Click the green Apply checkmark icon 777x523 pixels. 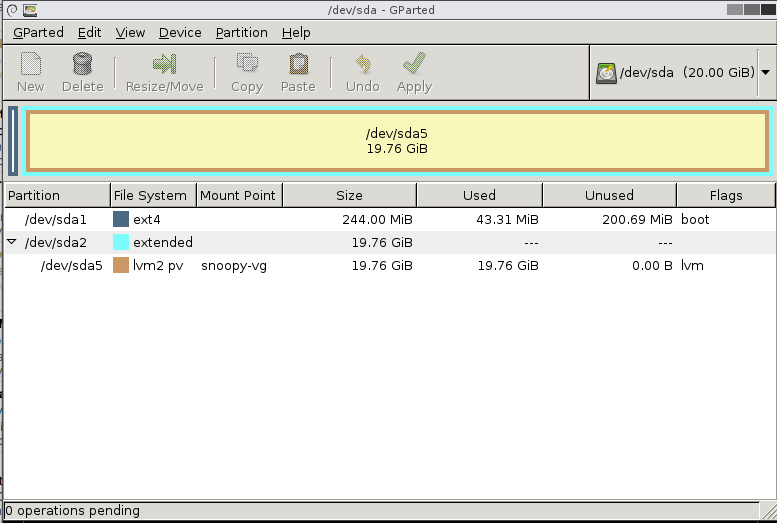414,65
